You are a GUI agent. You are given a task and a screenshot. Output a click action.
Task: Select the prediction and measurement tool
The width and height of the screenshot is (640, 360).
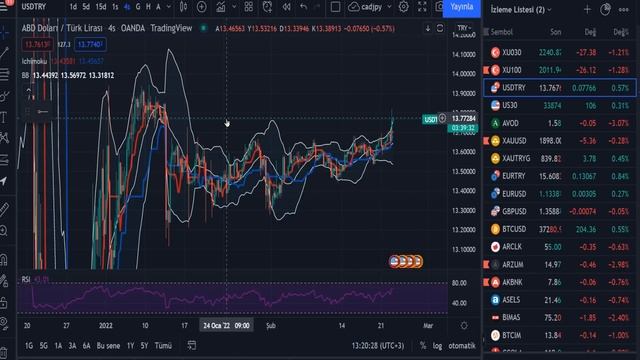4,160
